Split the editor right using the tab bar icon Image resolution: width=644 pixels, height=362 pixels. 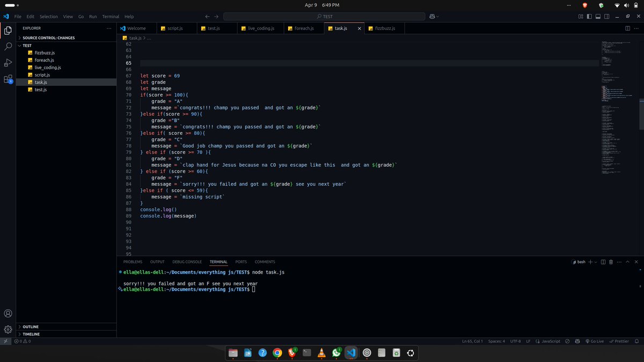[x=628, y=28]
